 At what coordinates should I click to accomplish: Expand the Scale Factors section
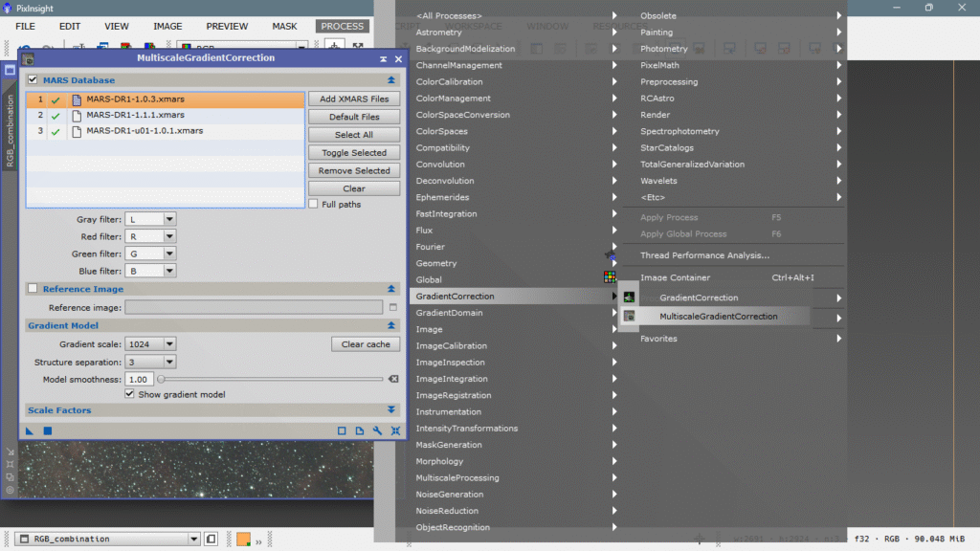(391, 409)
